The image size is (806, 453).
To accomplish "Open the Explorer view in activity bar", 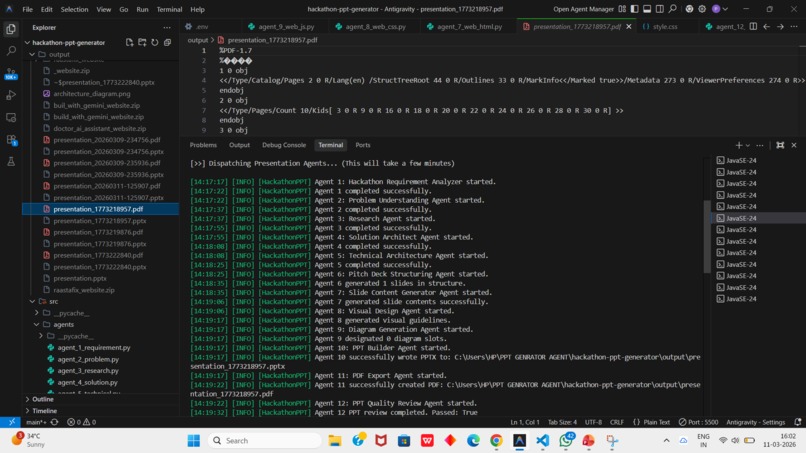I will point(11,29).
